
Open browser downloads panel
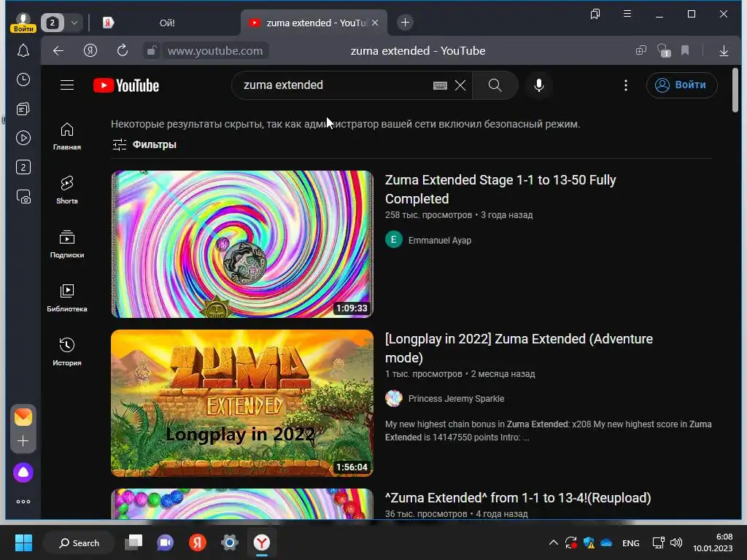[724, 50]
